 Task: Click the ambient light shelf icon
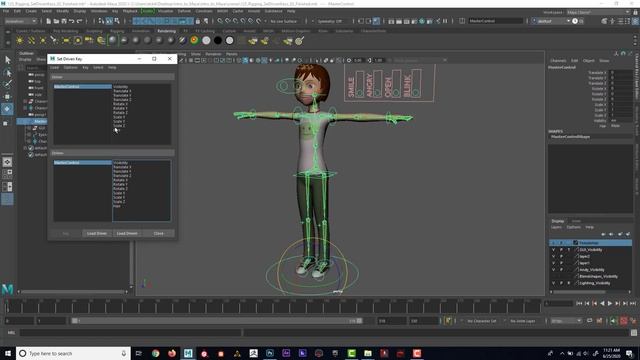click(19, 40)
